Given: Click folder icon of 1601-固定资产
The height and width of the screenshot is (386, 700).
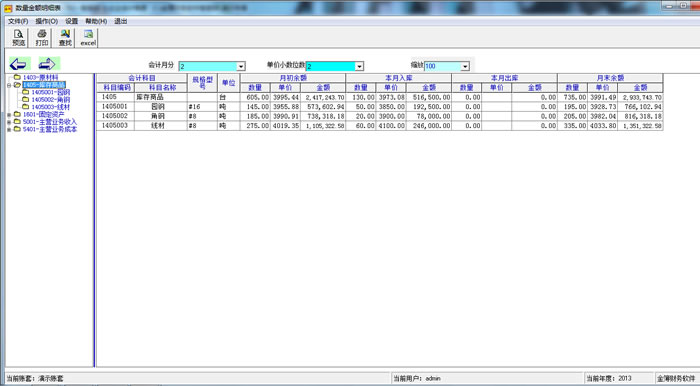Looking at the screenshot, I should 17,114.
